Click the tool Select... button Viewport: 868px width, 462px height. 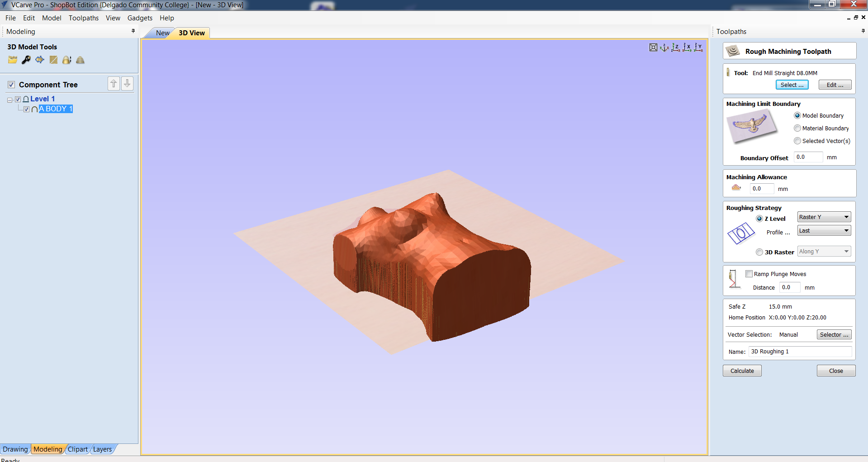coord(792,85)
